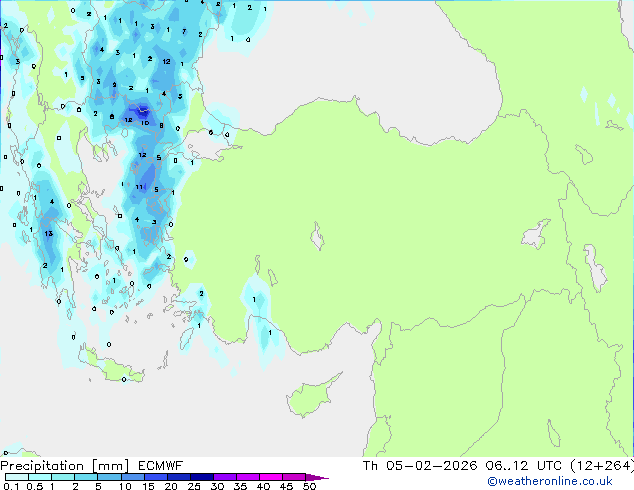Viewport: 634px width, 490px height.
Task: Select the 'ECMWF' model label
Action: pyautogui.click(x=161, y=466)
